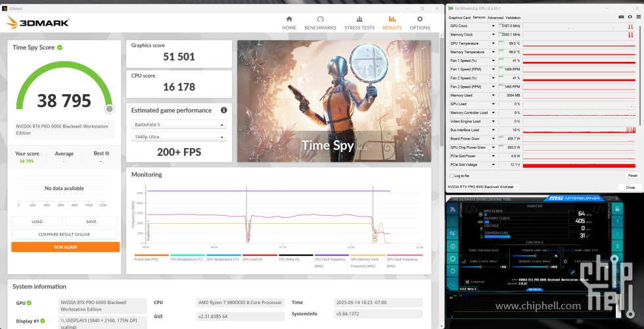Viewport: 644px width, 329px height.
Task: Select Afterburner profile slot 2
Action: (617, 234)
